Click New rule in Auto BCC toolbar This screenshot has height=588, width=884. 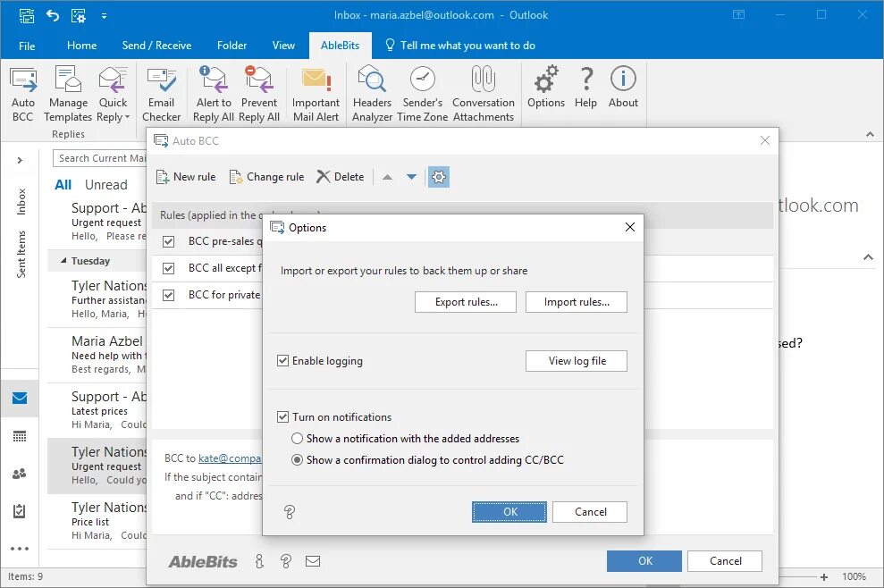[x=186, y=177]
